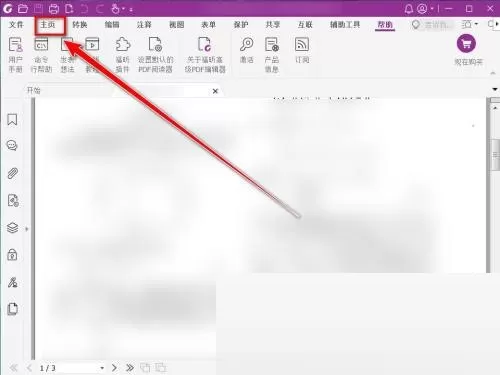Open the document tab list dropdown

(496, 89)
